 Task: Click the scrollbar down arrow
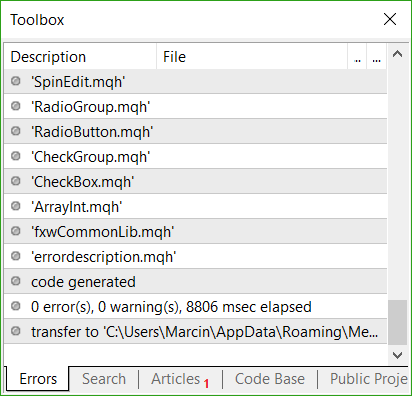pos(397,355)
